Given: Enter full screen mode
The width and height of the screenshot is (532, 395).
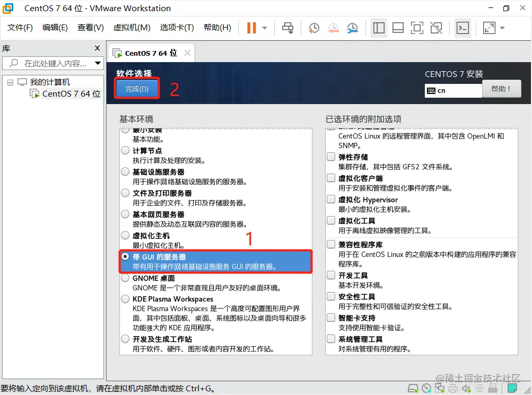Looking at the screenshot, I should coord(417,28).
